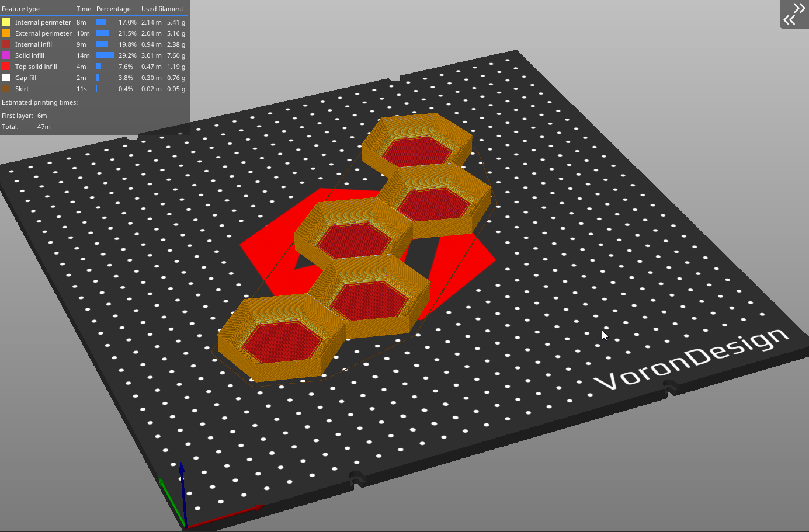Click the "2.04 m" External perimeter length
This screenshot has width=809, height=532.
tap(151, 33)
